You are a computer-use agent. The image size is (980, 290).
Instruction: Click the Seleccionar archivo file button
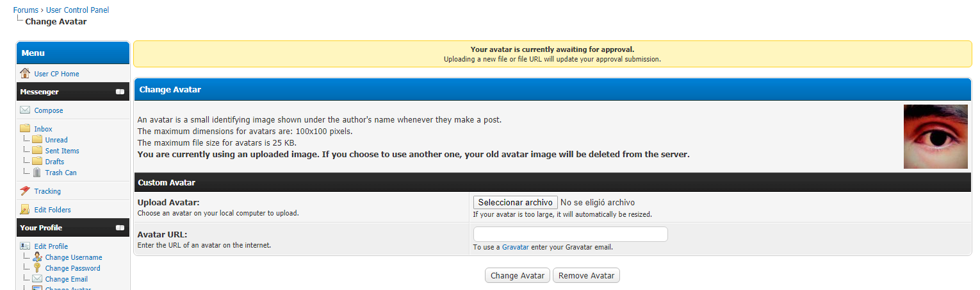[x=515, y=203]
